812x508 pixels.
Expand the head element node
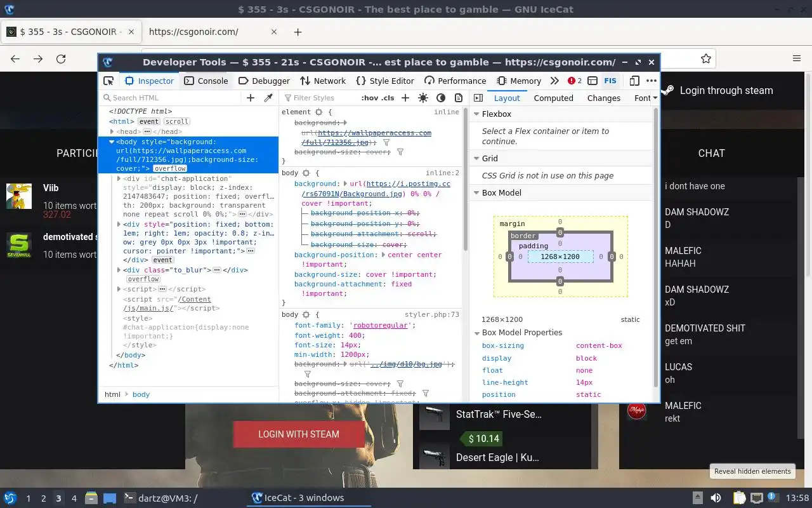point(112,131)
